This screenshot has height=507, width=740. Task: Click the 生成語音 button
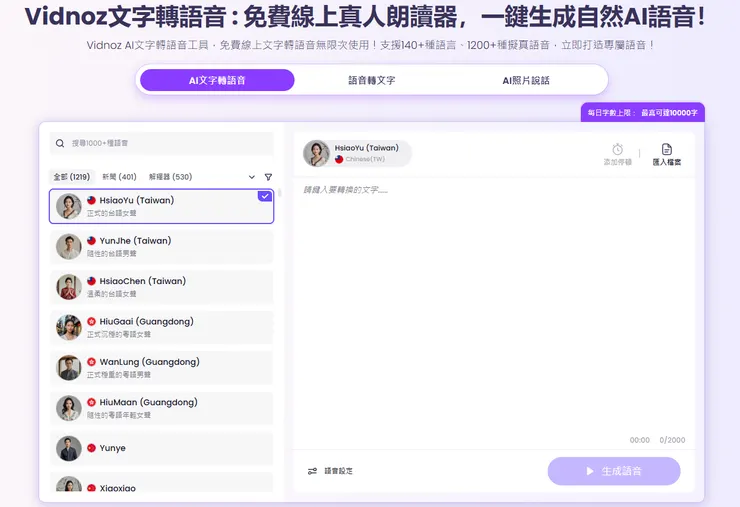click(x=614, y=471)
